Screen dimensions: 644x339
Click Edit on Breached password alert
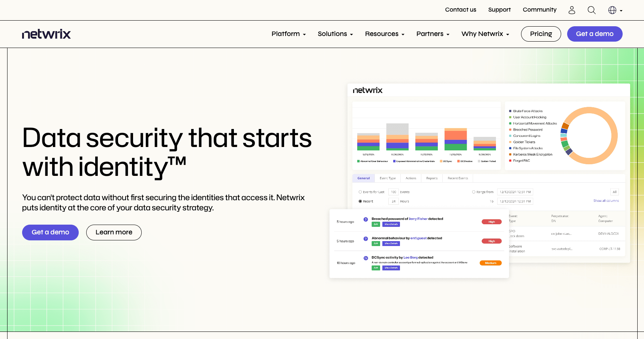(376, 224)
